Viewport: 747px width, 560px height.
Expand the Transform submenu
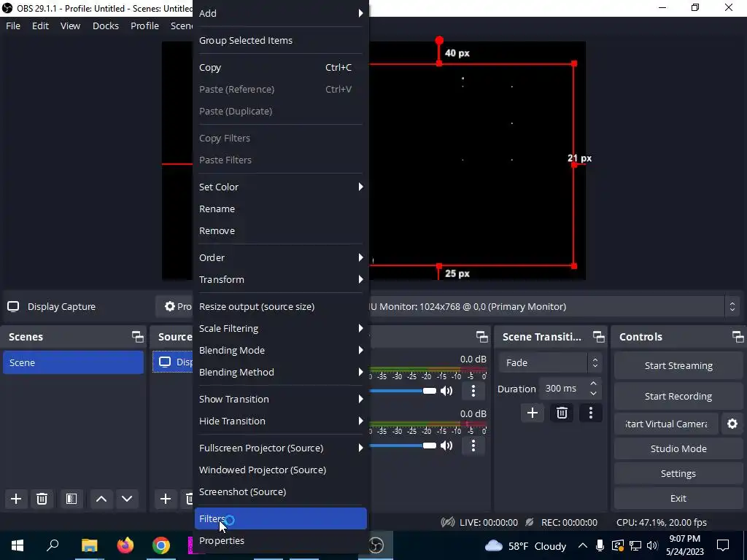[x=281, y=279]
